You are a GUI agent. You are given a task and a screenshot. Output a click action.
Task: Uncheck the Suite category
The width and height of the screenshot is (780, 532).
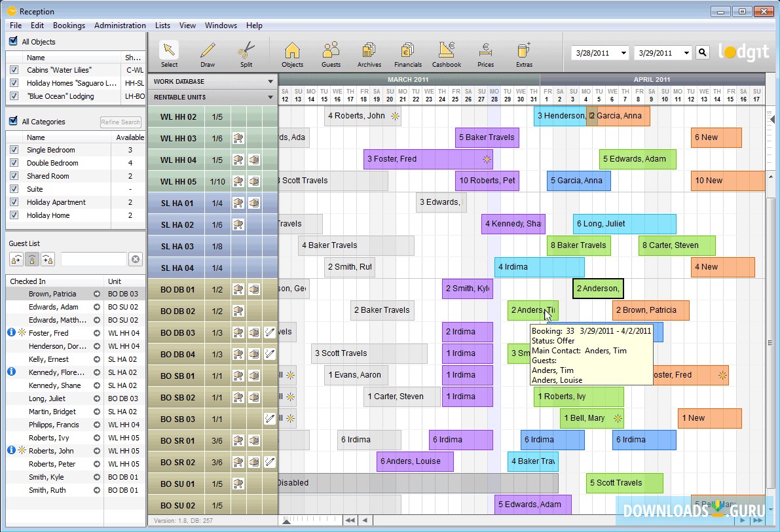tap(14, 189)
